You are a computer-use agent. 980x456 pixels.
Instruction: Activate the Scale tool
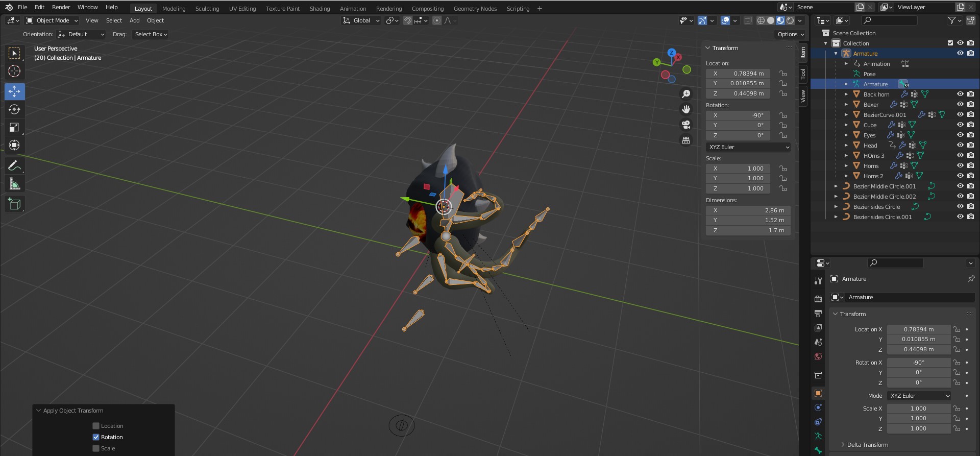click(14, 127)
